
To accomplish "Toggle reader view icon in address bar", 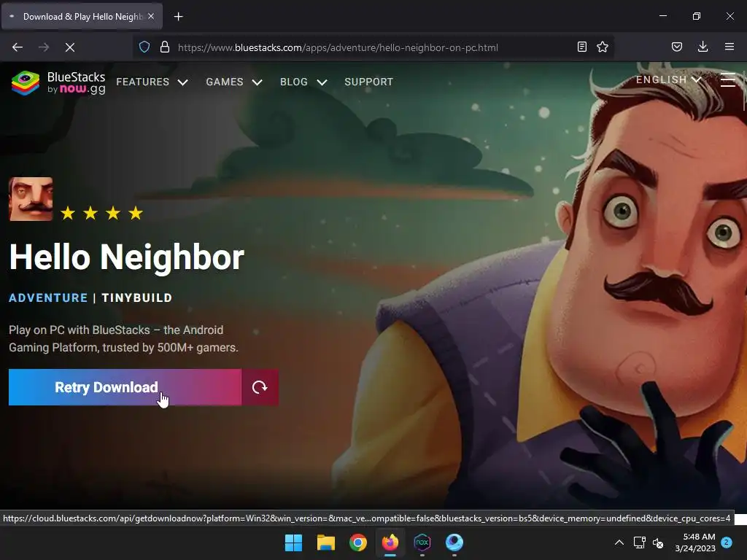I will [x=581, y=47].
